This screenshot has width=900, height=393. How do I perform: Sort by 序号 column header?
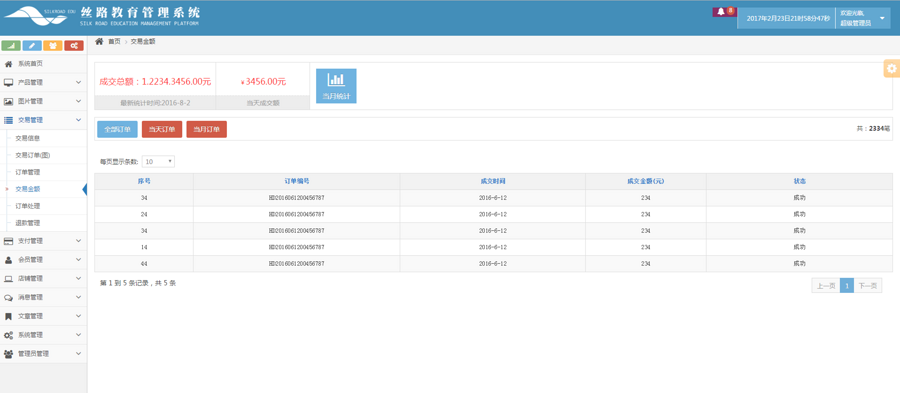(144, 181)
